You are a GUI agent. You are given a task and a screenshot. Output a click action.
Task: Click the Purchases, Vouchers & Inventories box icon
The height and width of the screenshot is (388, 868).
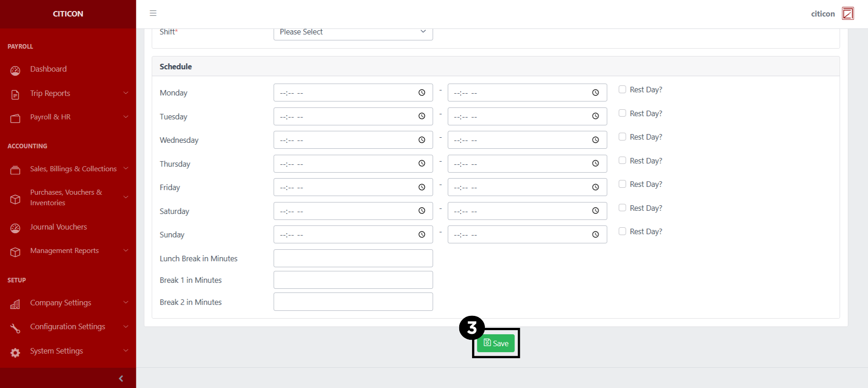tap(15, 199)
